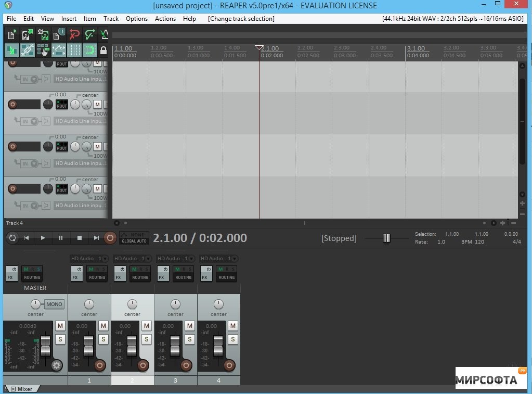Open input dropdown HD Audio on mixer track 1
Image resolution: width=532 pixels, height=394 pixels.
coord(89,259)
